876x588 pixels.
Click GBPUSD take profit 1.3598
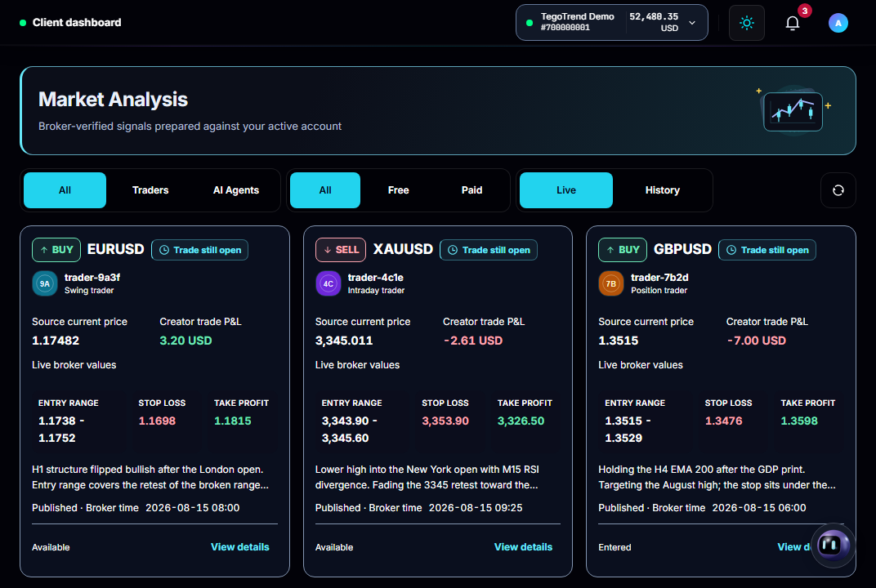tap(799, 421)
